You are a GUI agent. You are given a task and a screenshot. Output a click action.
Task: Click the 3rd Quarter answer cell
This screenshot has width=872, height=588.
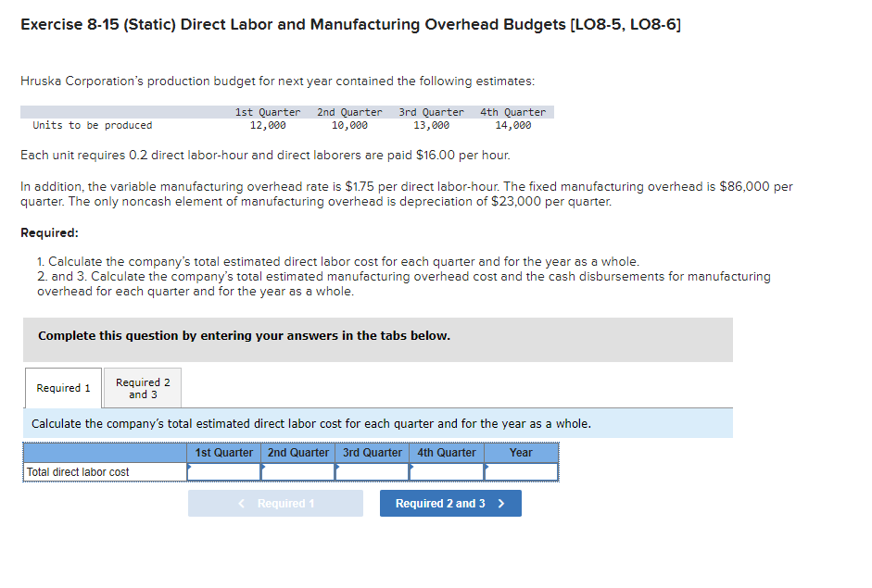click(x=372, y=472)
